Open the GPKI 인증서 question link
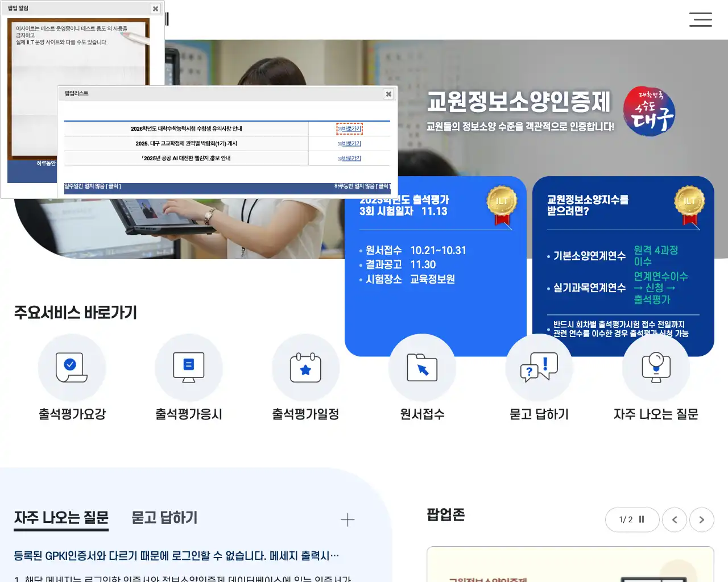Image resolution: width=728 pixels, height=582 pixels. (175, 556)
